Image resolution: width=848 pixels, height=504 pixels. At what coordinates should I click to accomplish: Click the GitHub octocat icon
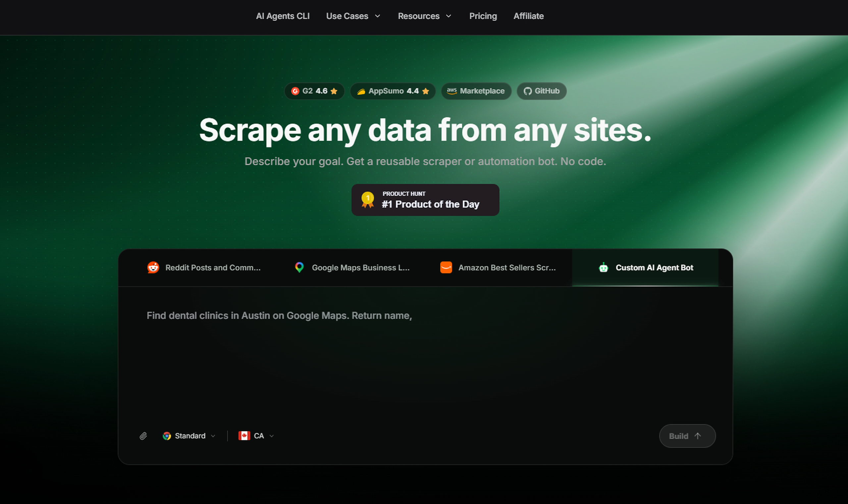click(x=528, y=91)
